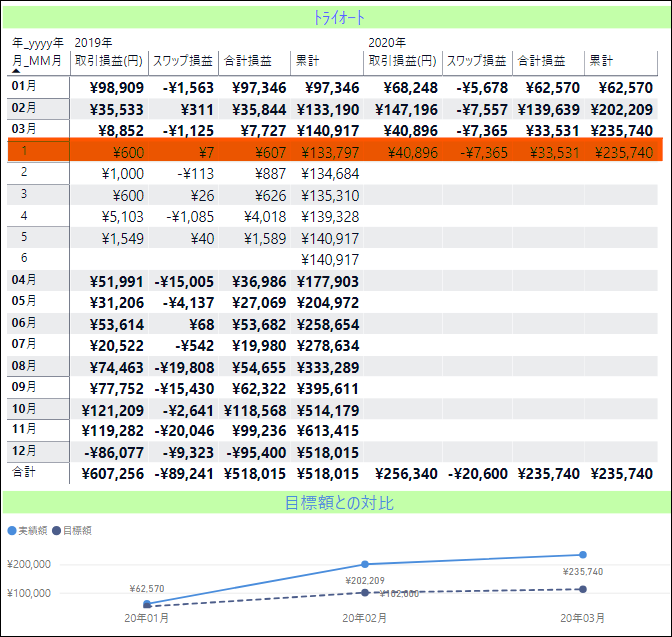Image resolution: width=672 pixels, height=637 pixels.
Task: Select the 11月 row header
Action: click(24, 429)
